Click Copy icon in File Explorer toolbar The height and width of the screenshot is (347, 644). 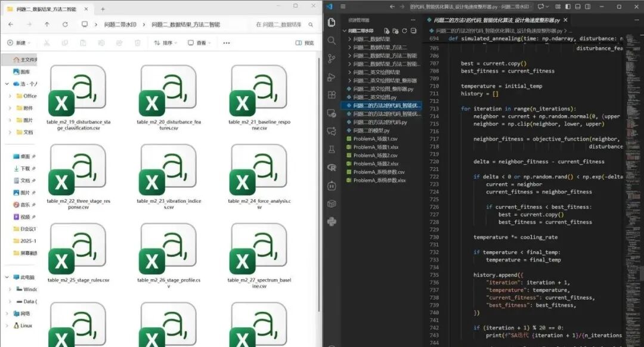click(x=64, y=43)
